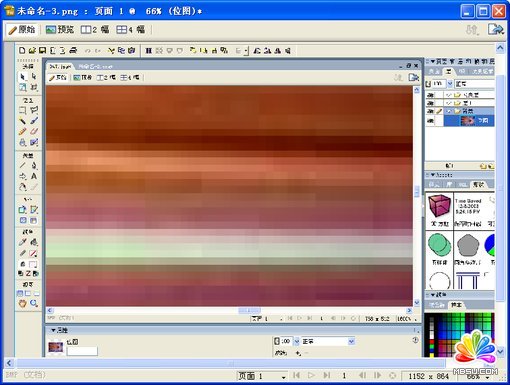Viewport: 510px width, 385px height.
Task: Select the Eyedropper tool
Action: coord(22,242)
